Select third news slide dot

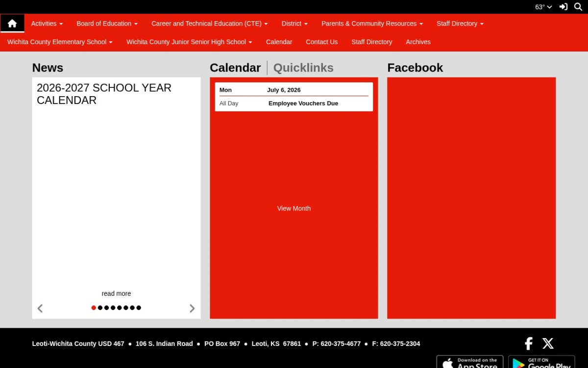coord(107,308)
